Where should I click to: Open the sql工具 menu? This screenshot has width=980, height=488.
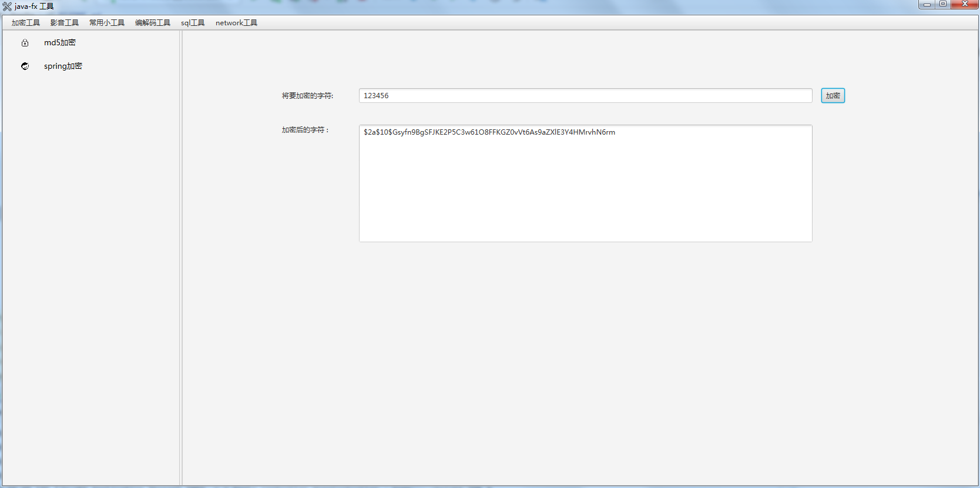coord(193,23)
